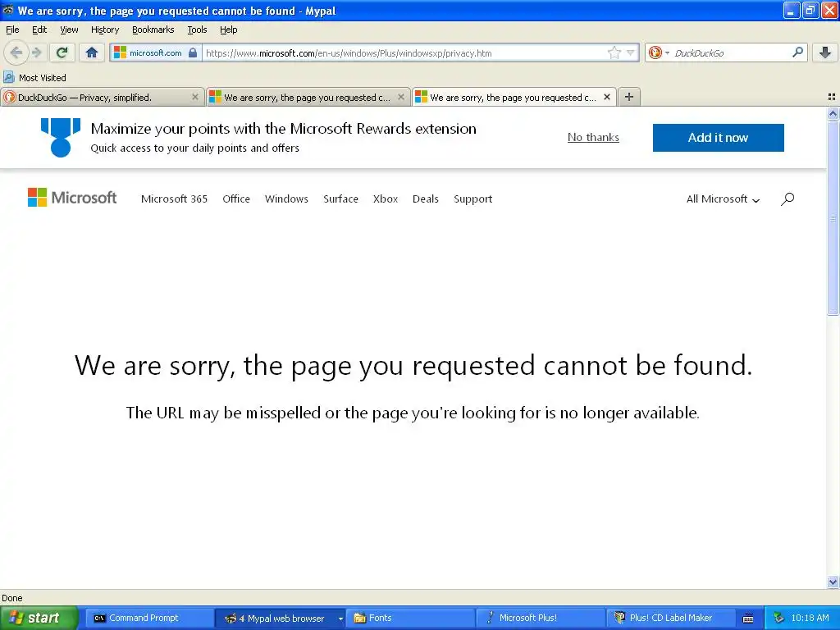
Task: Click the vertical scrollbar down arrow
Action: pos(833,582)
